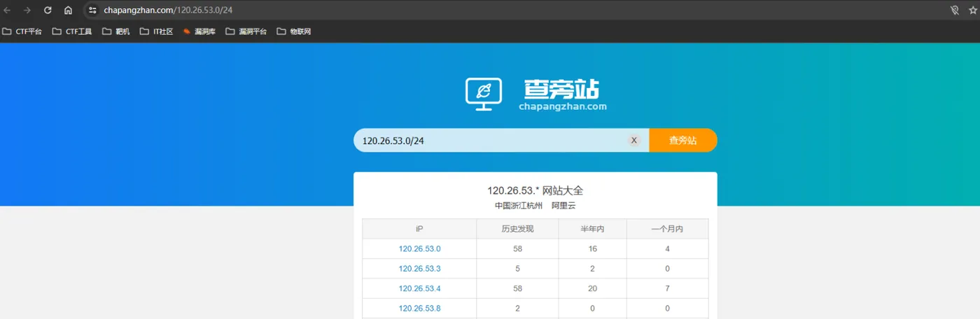This screenshot has width=980, height=319.
Task: Open IP link 120.26.53.8
Action: [419, 308]
